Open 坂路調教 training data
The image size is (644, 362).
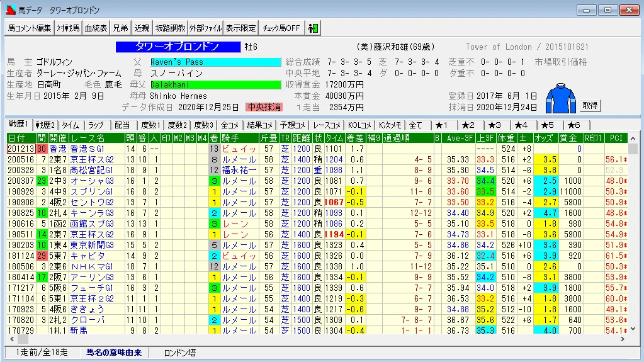point(170,28)
